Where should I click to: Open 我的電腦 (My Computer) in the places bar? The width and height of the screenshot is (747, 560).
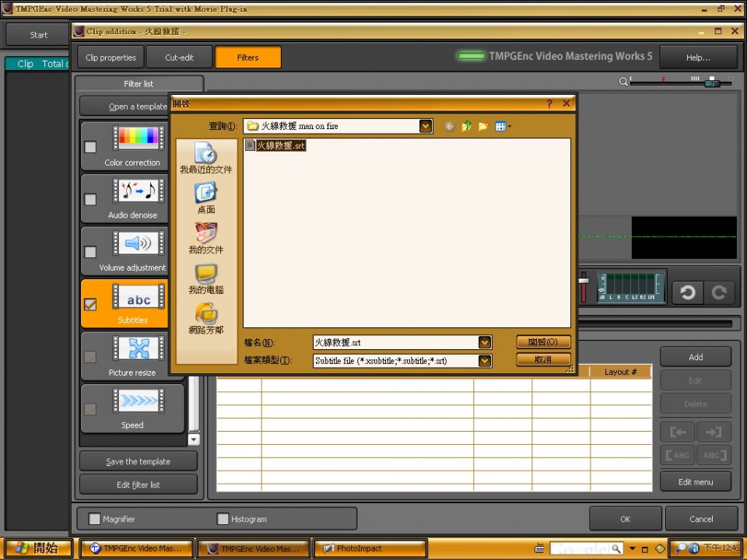(205, 278)
